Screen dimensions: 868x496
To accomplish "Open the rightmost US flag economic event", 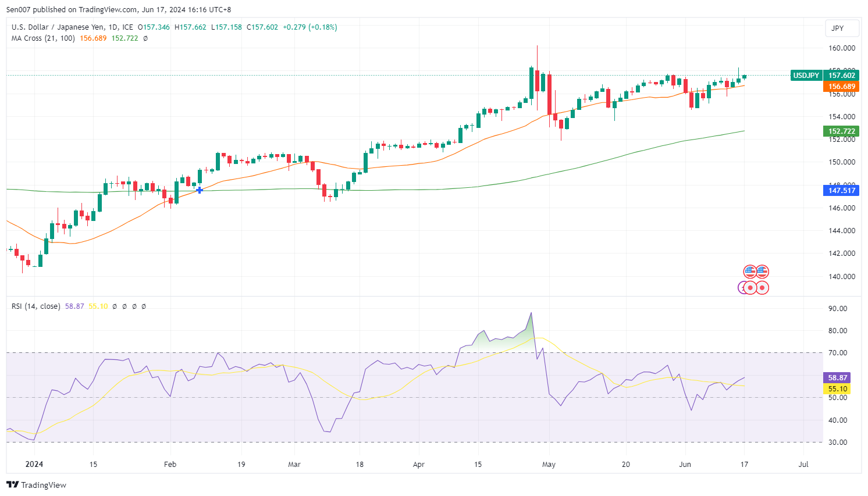I will click(x=762, y=272).
